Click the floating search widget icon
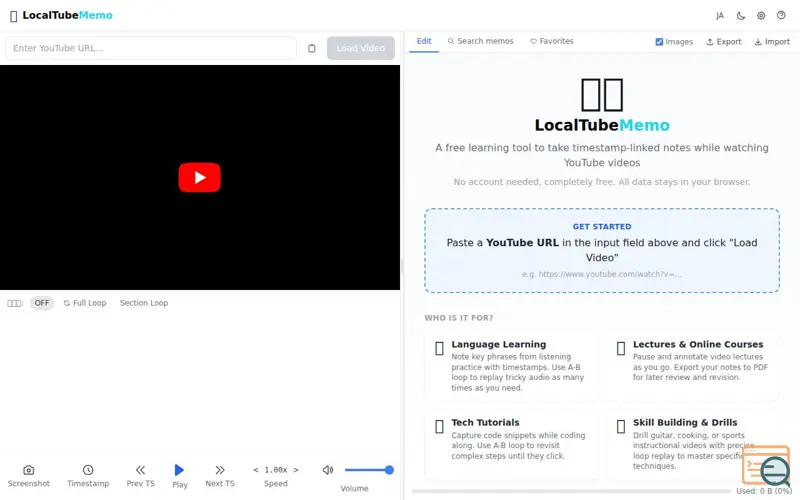This screenshot has width=800, height=500. pos(766,466)
